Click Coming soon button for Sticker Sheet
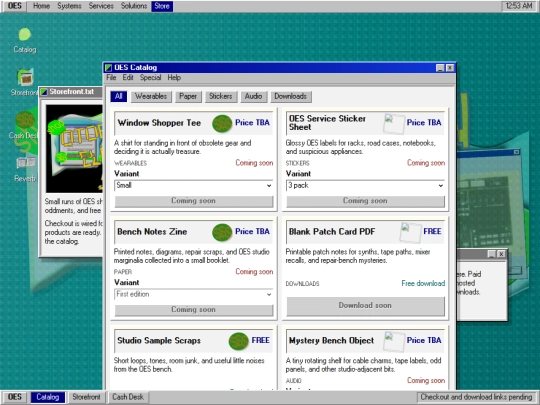 365,201
